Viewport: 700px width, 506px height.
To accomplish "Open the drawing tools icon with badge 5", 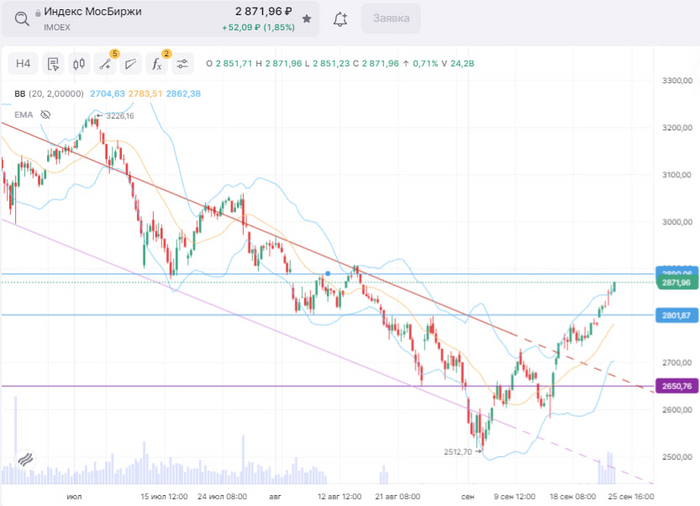I will (x=105, y=64).
